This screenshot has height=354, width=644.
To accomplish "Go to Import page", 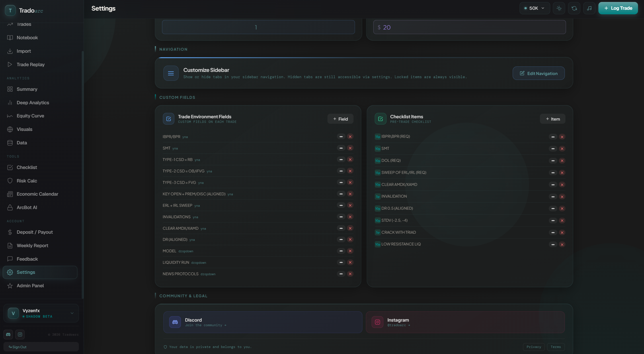I will (40, 51).
